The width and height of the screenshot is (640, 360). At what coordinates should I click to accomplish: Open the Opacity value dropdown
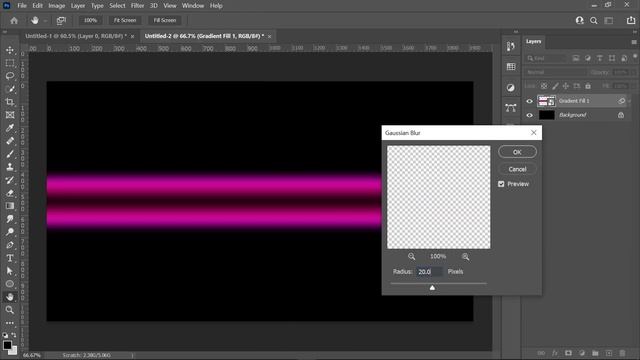[633, 72]
